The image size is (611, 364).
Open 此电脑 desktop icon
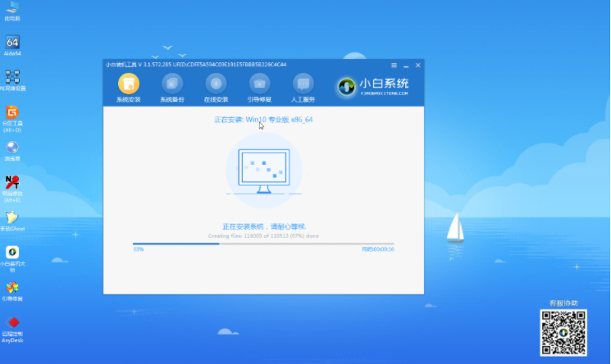click(x=12, y=10)
